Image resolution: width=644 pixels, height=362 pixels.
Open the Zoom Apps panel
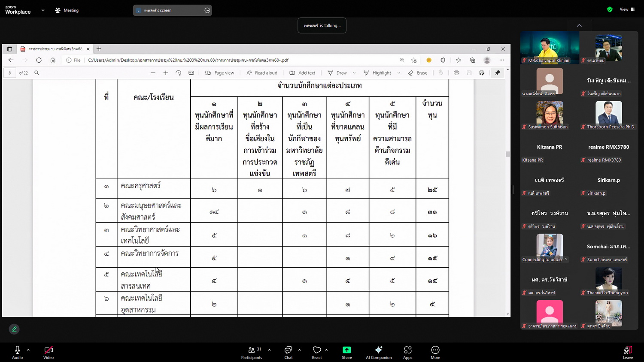(407, 353)
